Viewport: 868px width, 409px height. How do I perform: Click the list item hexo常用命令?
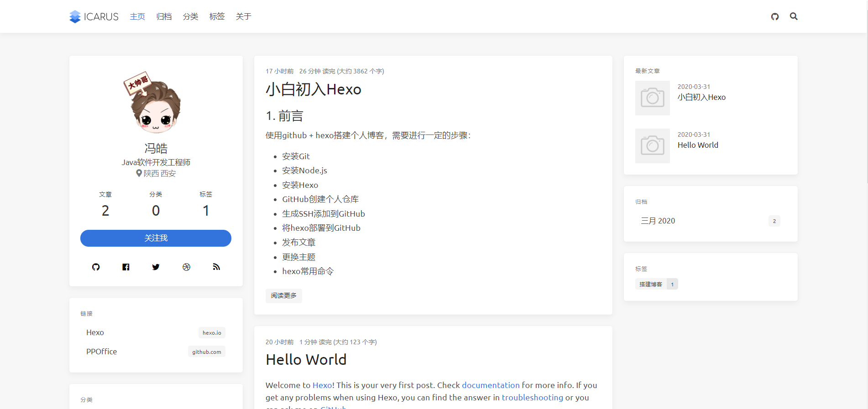tap(308, 271)
